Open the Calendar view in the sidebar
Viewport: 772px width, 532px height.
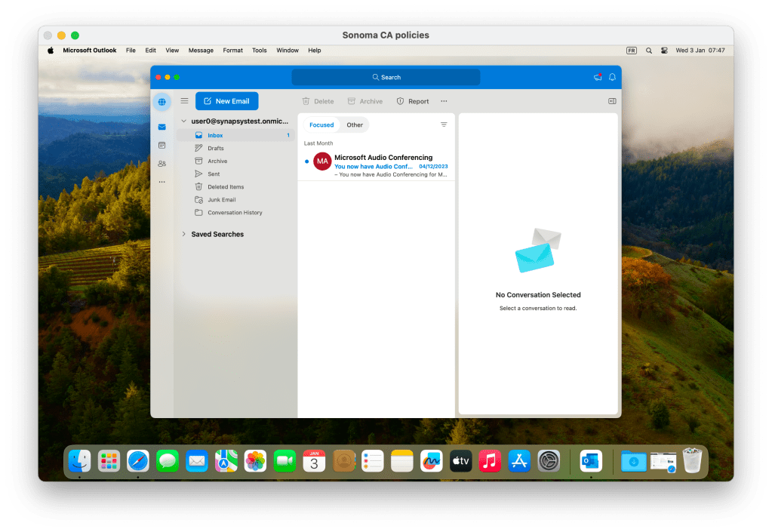[161, 145]
